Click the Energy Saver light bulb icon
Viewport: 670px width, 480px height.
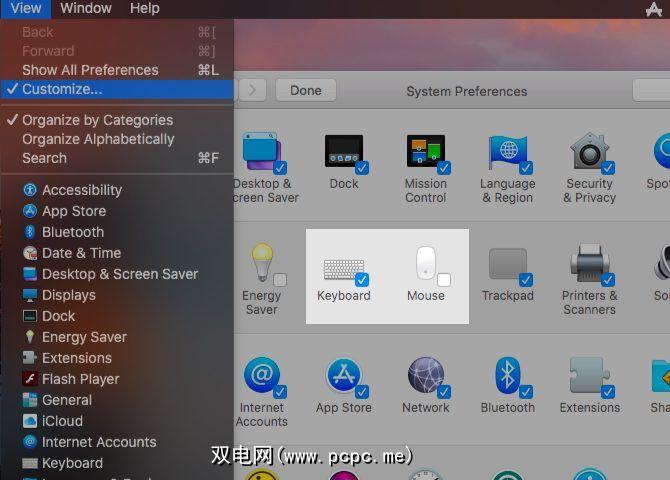point(262,262)
